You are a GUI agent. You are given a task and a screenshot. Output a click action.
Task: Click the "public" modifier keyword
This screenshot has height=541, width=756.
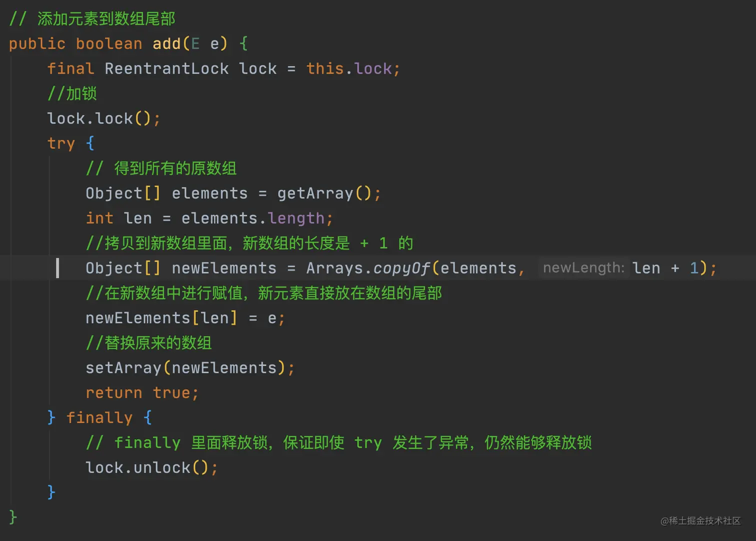click(37, 43)
